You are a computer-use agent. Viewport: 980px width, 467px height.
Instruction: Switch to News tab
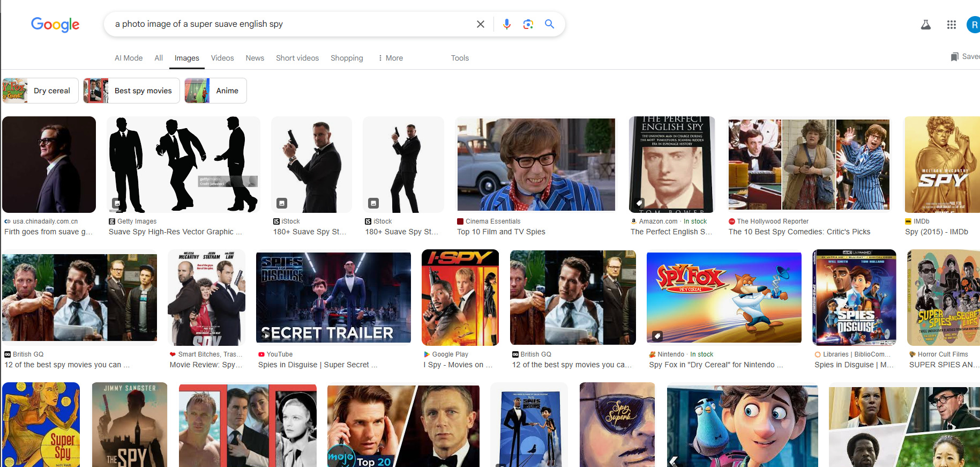255,58
